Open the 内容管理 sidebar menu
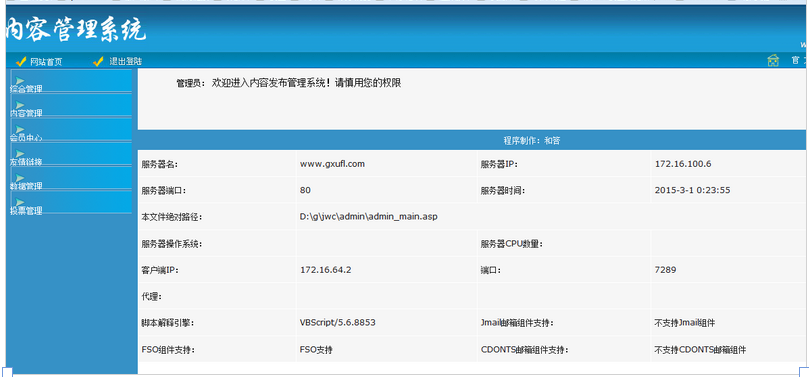The width and height of the screenshot is (809, 377). [x=26, y=113]
